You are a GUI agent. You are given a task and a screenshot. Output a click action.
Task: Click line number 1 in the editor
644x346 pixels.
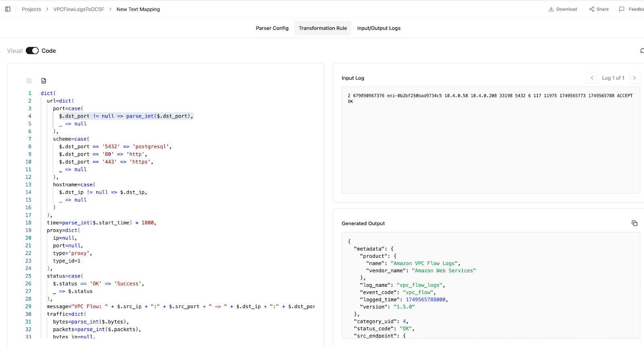[29, 93]
